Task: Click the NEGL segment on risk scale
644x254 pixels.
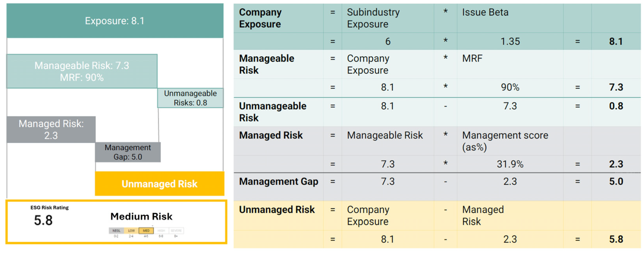Action: click(116, 230)
